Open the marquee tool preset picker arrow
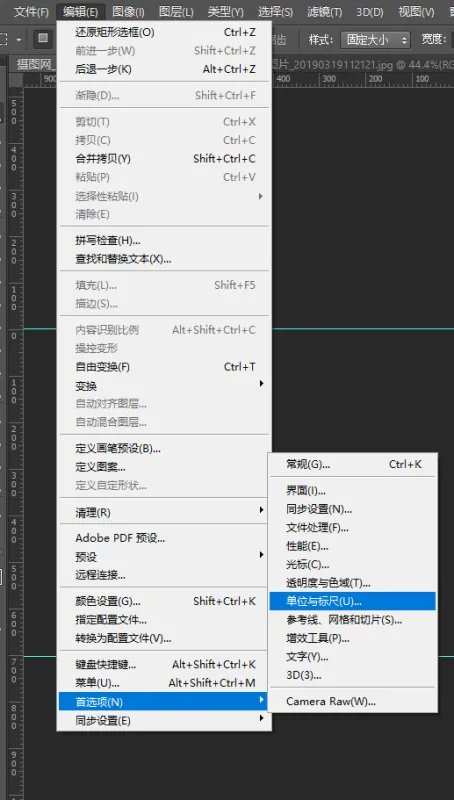 click(x=19, y=39)
